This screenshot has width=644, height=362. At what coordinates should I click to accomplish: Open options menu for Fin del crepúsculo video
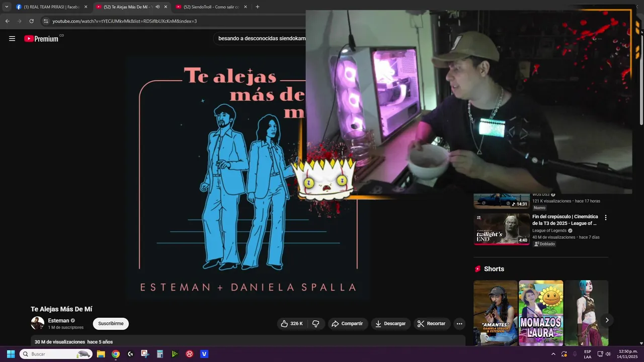tap(606, 218)
